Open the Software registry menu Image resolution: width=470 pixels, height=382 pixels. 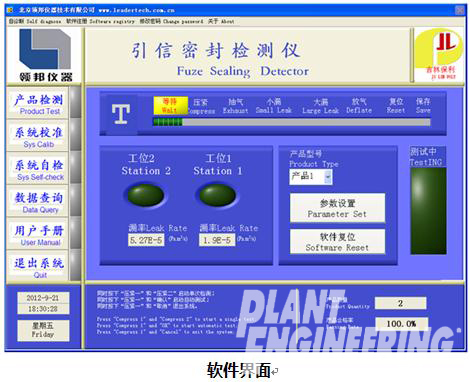(100, 21)
